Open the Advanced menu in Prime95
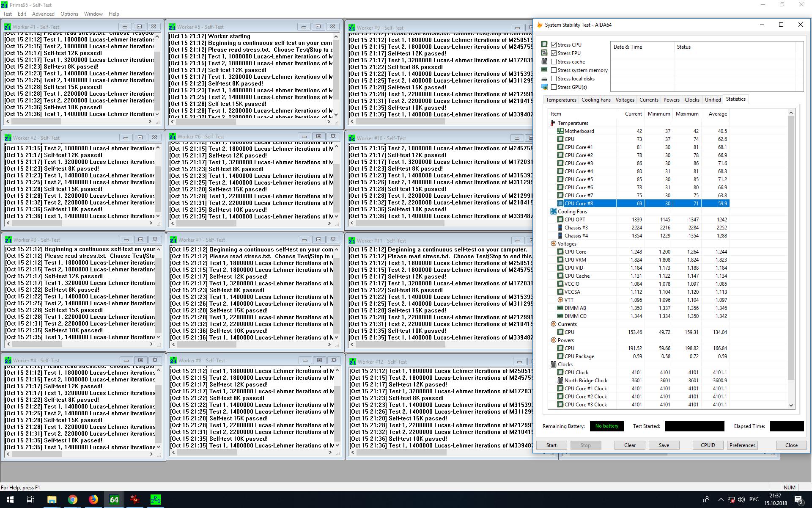Image resolution: width=812 pixels, height=508 pixels. coord(43,14)
